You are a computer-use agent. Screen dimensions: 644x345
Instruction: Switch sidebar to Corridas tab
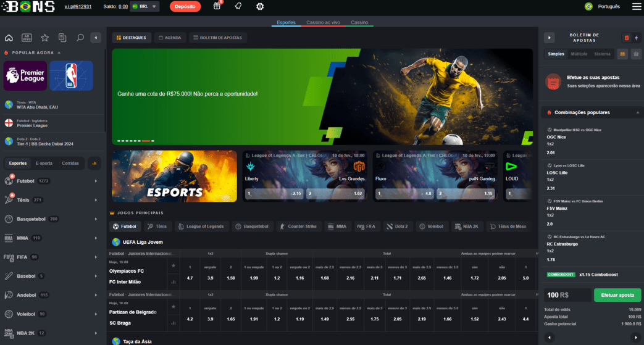pos(70,163)
